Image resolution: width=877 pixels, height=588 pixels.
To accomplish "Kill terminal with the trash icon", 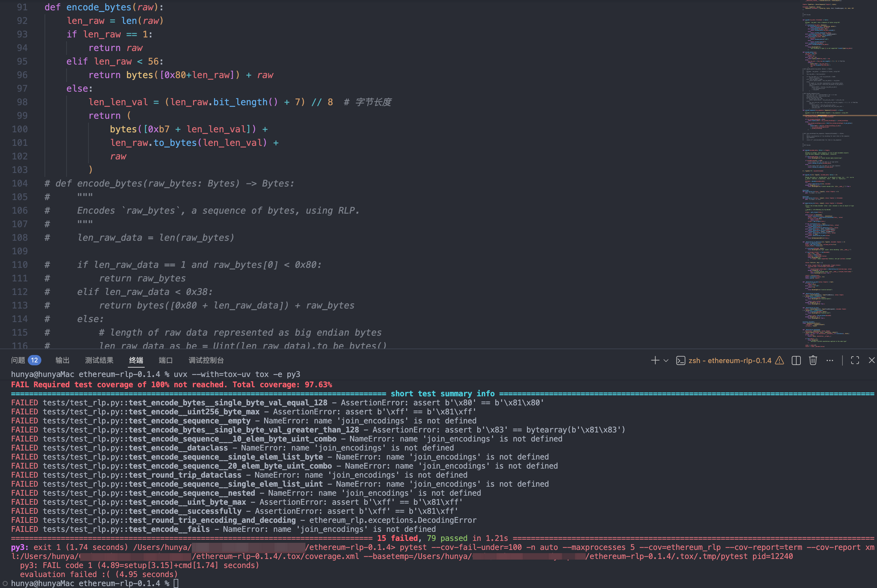I will click(x=813, y=360).
